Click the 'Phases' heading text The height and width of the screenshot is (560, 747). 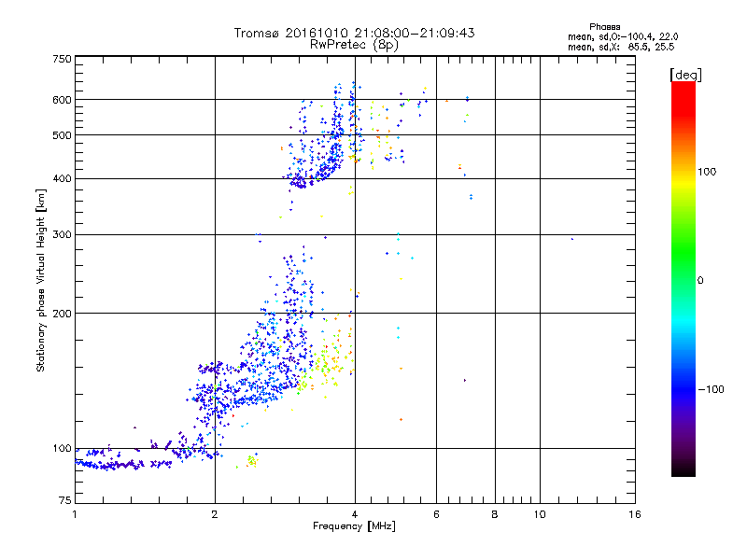tap(604, 27)
